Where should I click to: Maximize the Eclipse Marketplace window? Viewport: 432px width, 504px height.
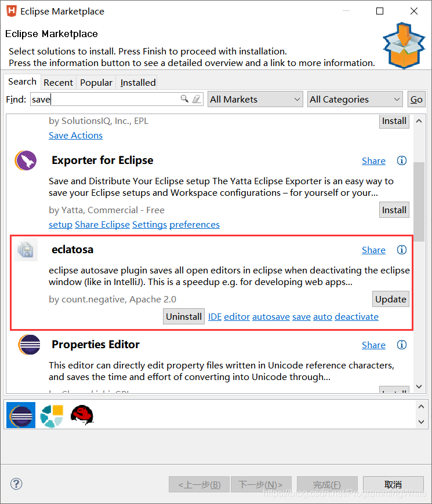[380, 11]
